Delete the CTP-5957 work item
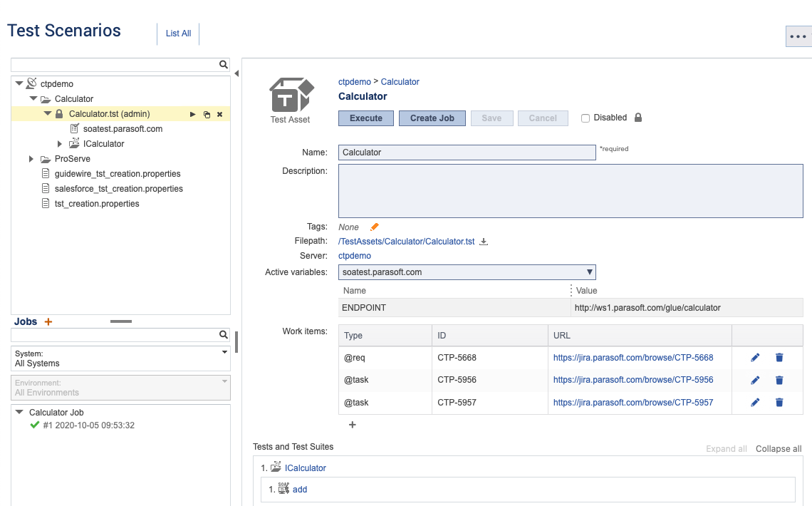This screenshot has width=812, height=506. tap(779, 403)
